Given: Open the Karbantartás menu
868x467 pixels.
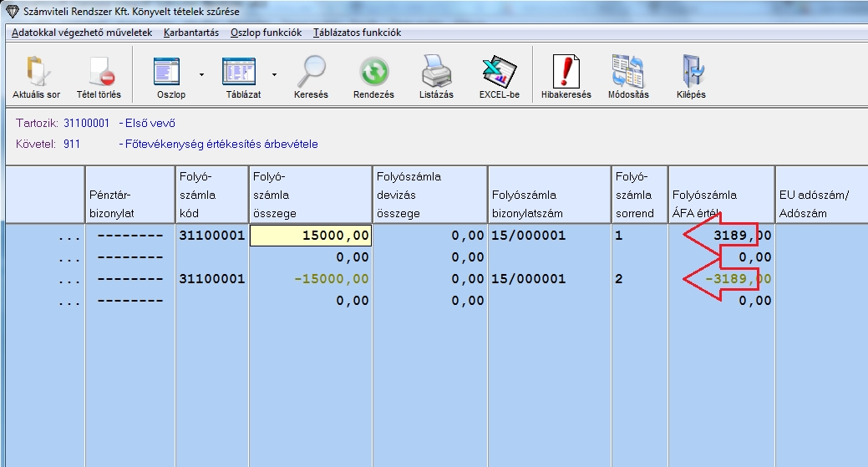Looking at the screenshot, I should [190, 33].
